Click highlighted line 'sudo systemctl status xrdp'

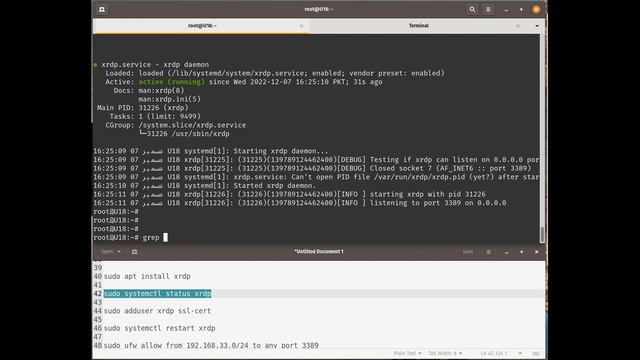point(157,293)
